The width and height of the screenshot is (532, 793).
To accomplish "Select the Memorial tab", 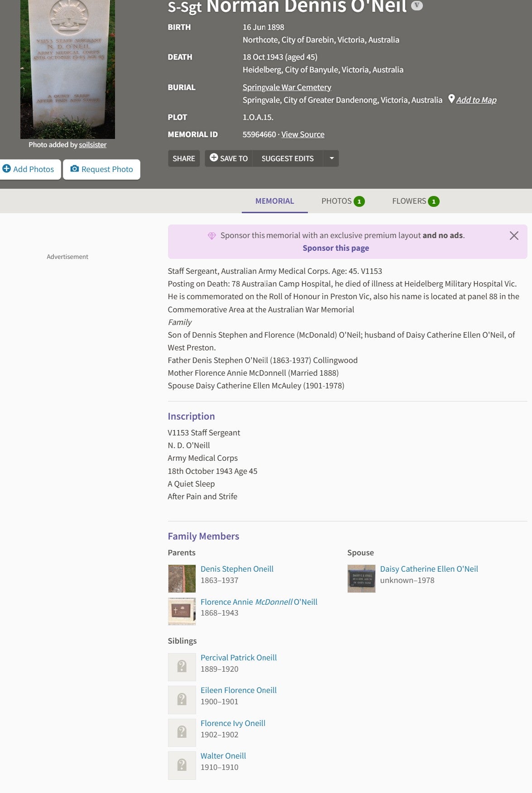I will point(274,201).
